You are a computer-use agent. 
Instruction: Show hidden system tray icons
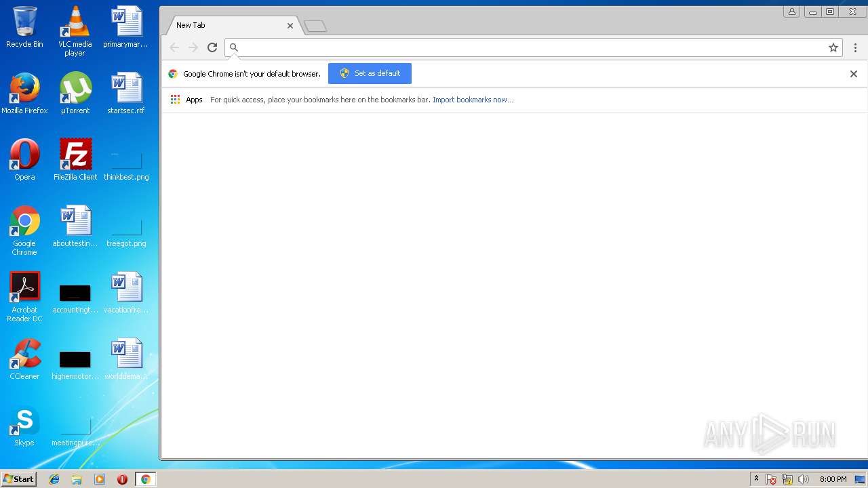(756, 479)
